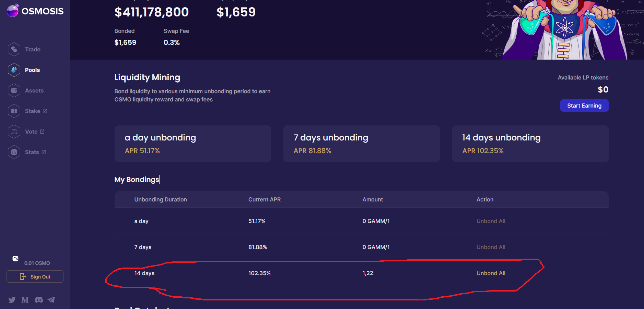This screenshot has width=644, height=309.
Task: Open Stake menu item
Action: point(33,111)
